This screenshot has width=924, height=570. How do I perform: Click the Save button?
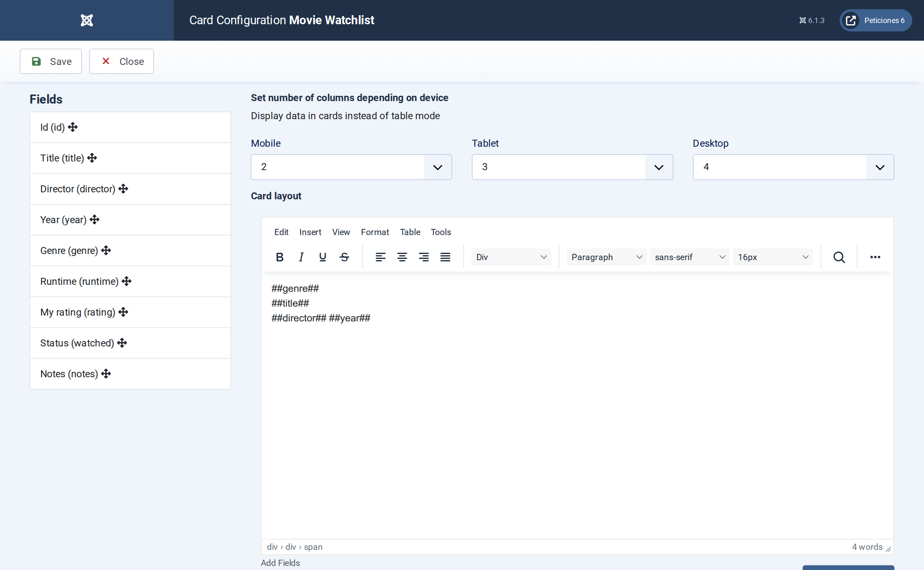51,62
